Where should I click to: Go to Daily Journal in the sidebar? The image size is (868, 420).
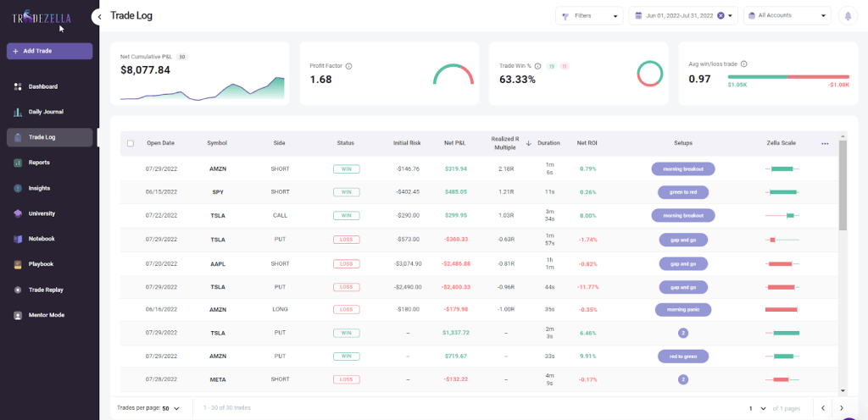(x=46, y=112)
